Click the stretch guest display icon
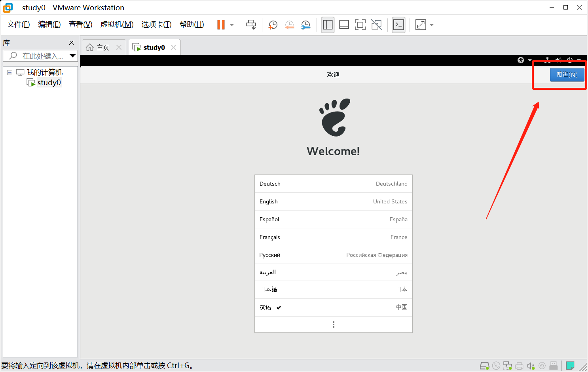This screenshot has height=372, width=588. tap(421, 25)
